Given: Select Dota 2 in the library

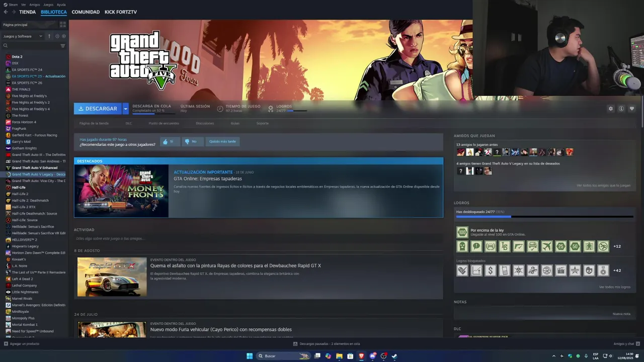Looking at the screenshot, I should point(17,57).
